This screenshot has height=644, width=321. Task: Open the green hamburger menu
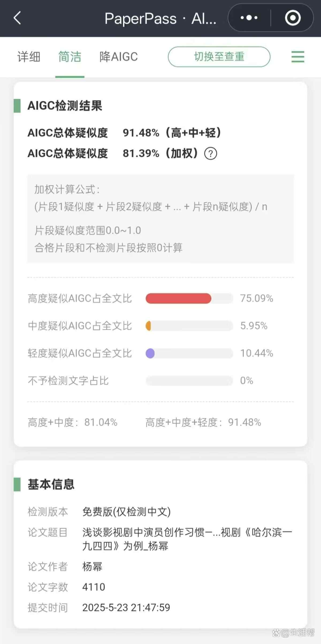tap(298, 57)
